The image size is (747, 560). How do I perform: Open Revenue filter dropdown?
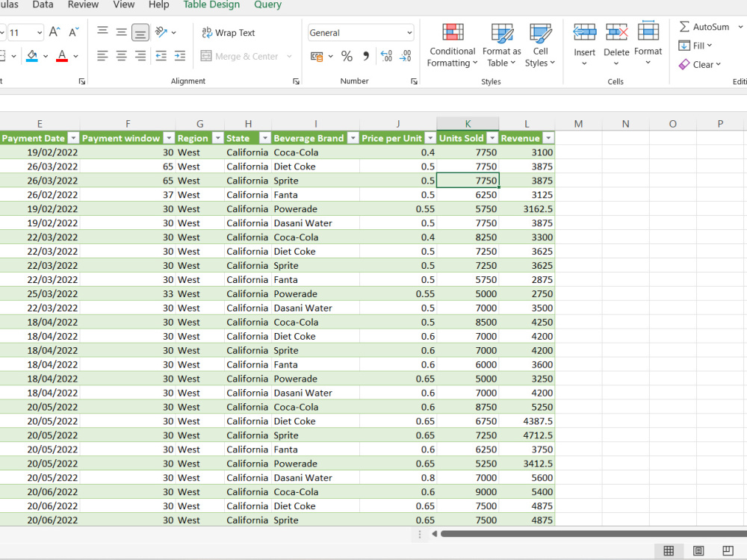click(548, 138)
